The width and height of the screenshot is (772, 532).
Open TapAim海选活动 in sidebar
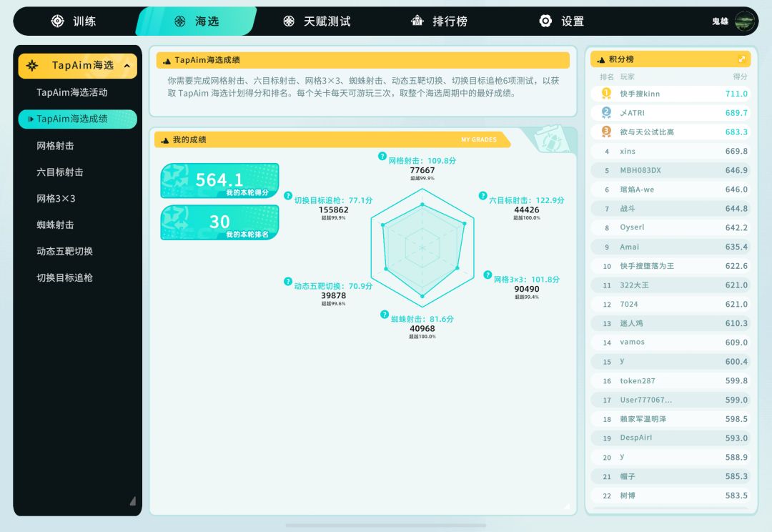[72, 92]
